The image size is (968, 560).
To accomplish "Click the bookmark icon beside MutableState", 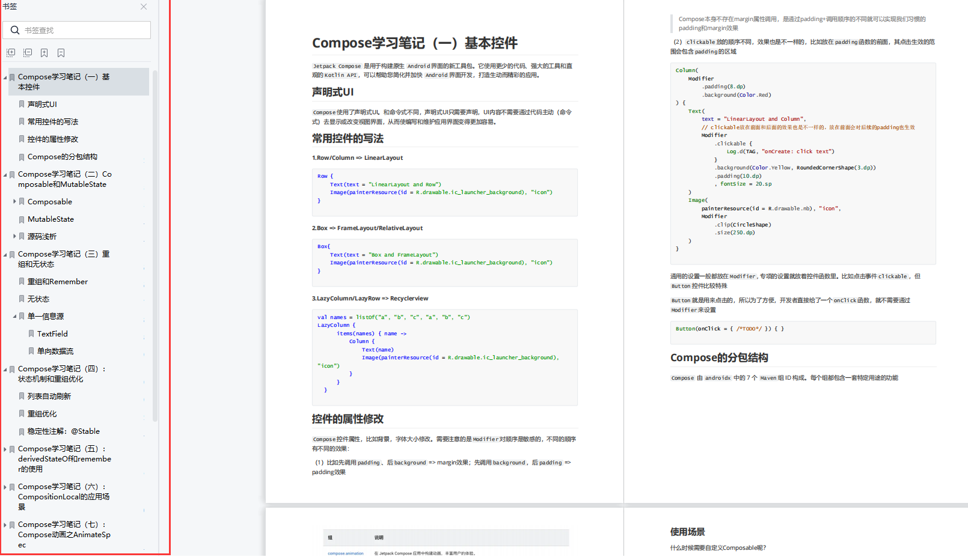I will pos(22,219).
